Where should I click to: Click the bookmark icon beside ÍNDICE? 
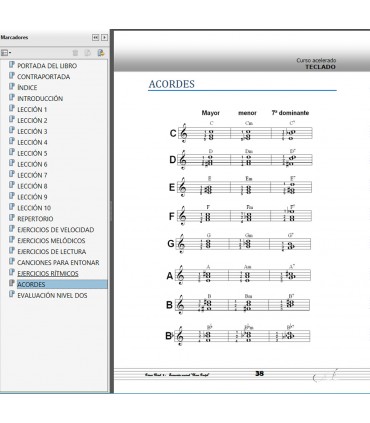[12, 86]
